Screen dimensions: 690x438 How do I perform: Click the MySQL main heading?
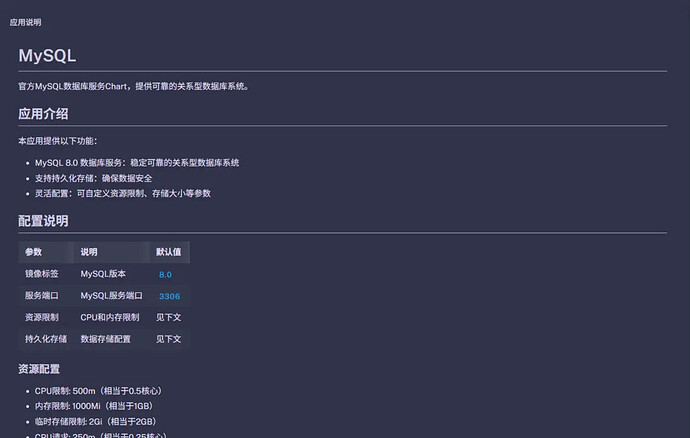point(47,55)
